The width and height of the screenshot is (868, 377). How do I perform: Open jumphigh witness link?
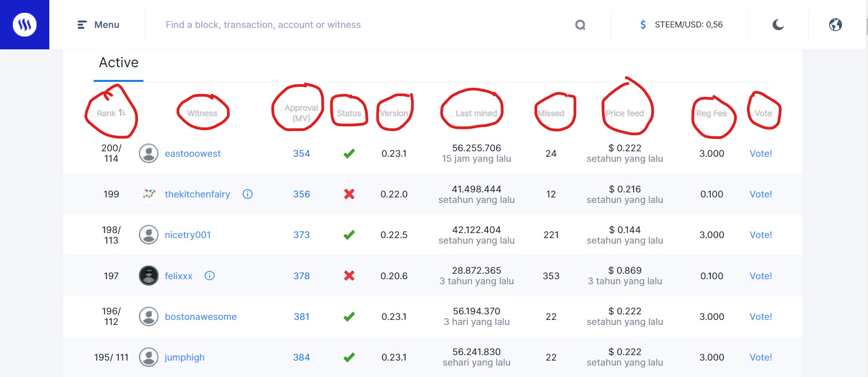point(185,357)
